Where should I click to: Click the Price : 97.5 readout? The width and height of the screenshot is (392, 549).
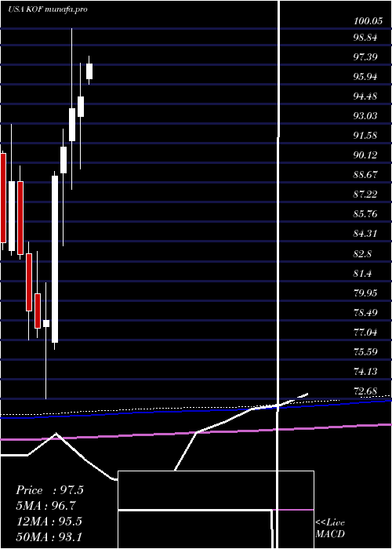(x=49, y=490)
